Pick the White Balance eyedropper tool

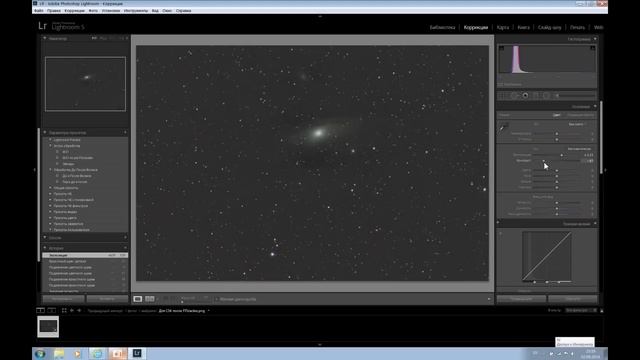(503, 128)
